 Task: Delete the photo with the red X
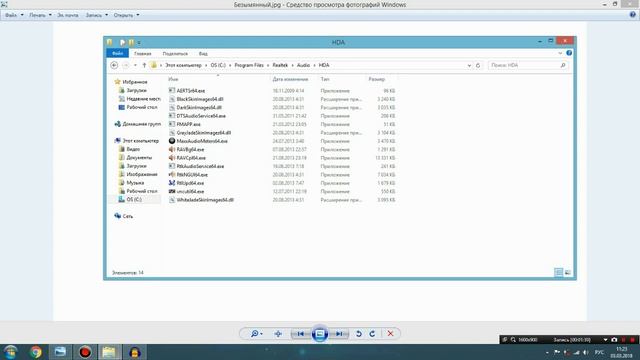click(390, 334)
